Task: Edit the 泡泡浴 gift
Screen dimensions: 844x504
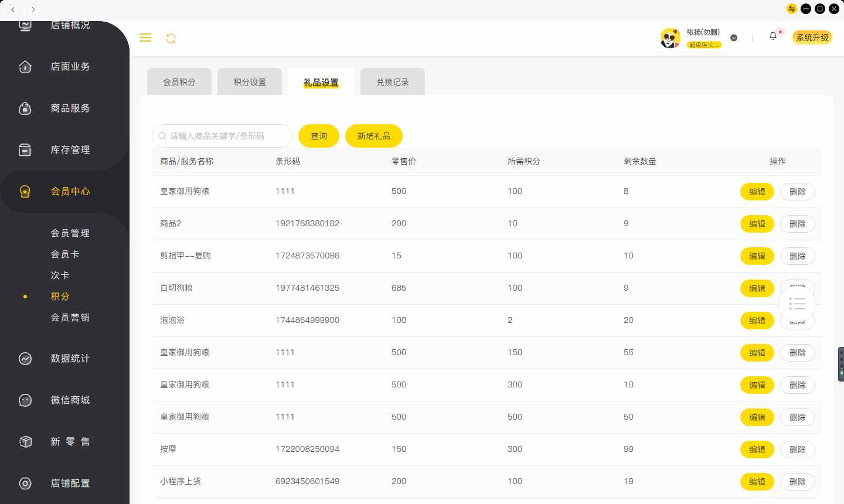Action: (x=757, y=321)
